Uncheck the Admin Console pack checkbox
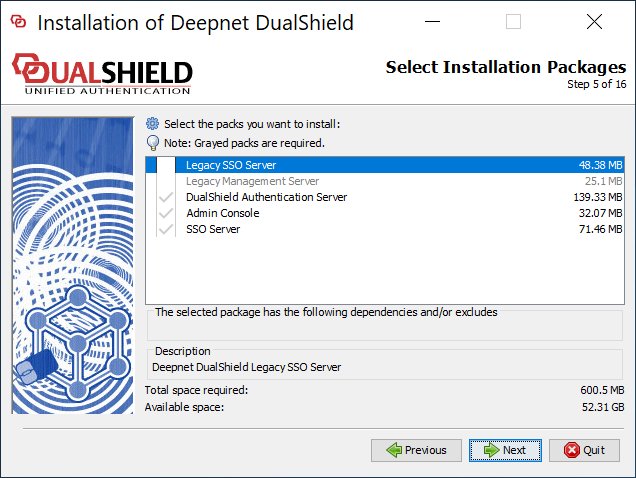 (x=166, y=214)
